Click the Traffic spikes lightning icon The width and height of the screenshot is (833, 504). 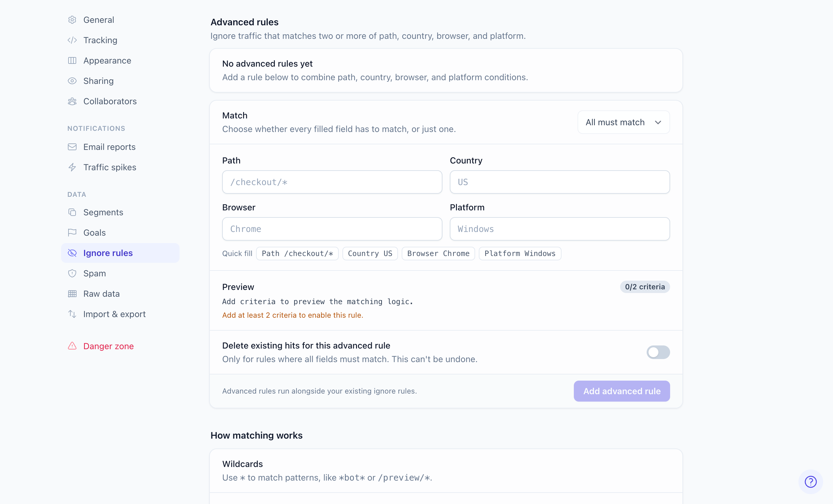coord(72,167)
